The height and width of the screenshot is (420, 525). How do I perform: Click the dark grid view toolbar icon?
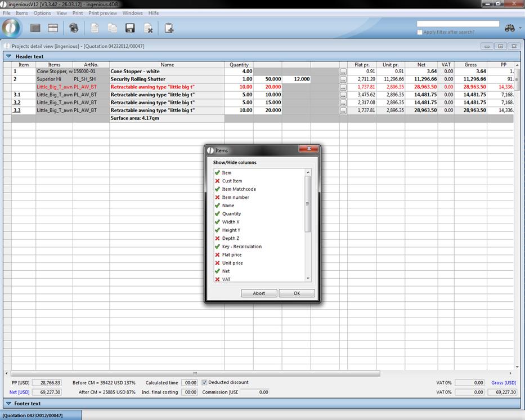[x=35, y=28]
